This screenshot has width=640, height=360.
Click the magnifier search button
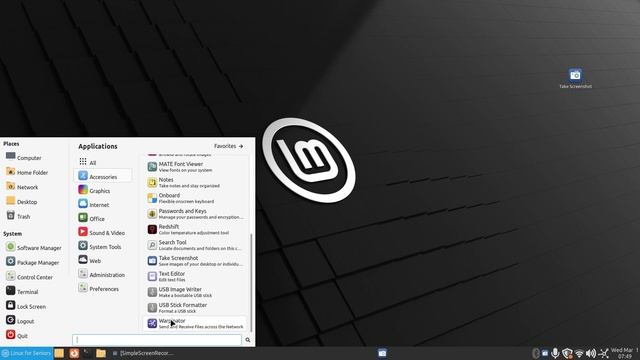[248, 340]
